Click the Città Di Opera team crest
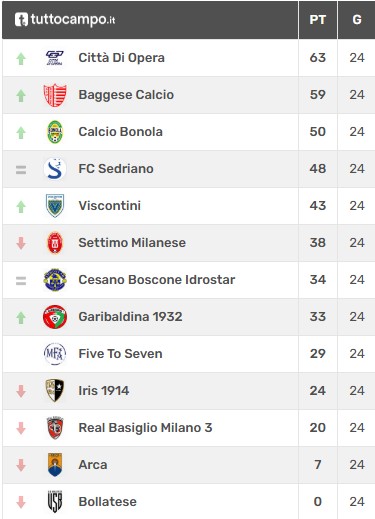375x519 pixels. [55, 58]
